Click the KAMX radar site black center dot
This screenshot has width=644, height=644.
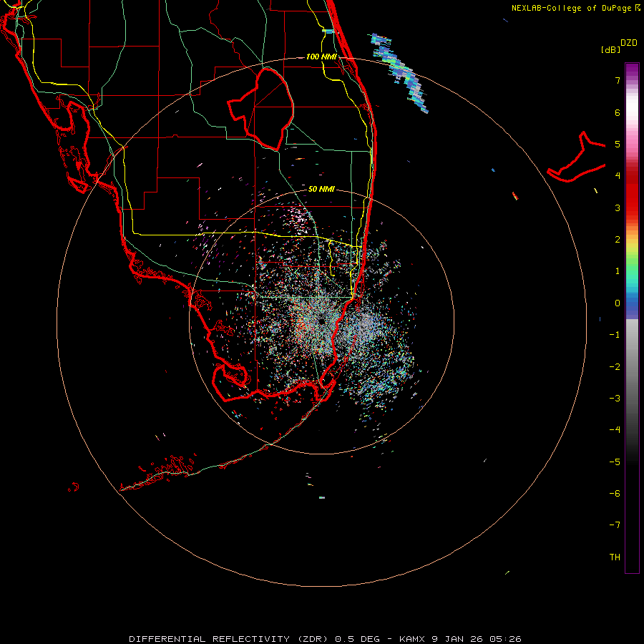pyautogui.click(x=321, y=321)
